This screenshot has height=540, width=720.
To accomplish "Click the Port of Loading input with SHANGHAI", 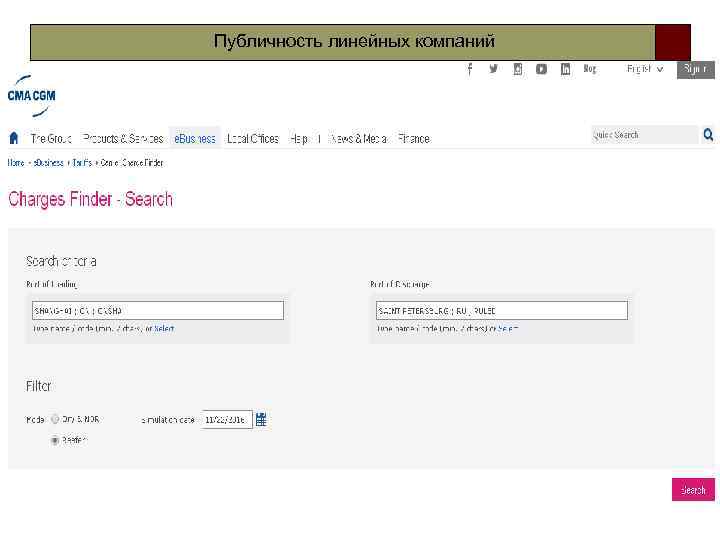I will [x=158, y=310].
